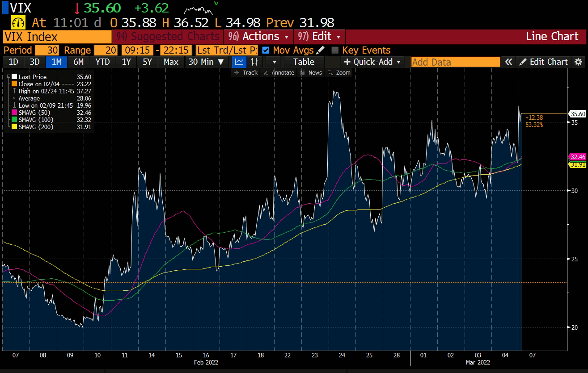Screen dimensions: 588x373
Task: Open the Lst Trd/Lst P field selector
Action: click(x=228, y=50)
